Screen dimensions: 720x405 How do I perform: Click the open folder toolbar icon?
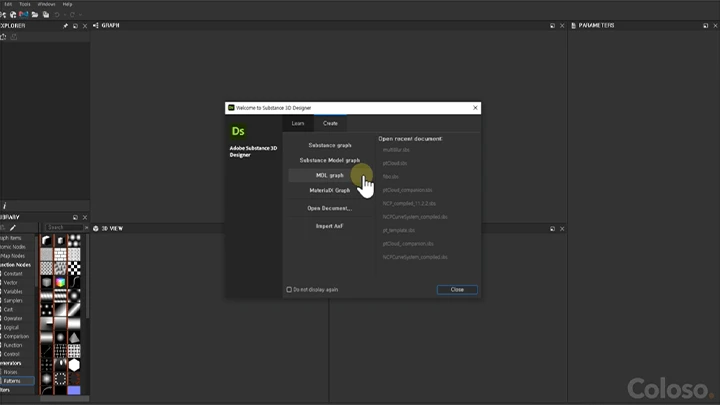click(35, 15)
